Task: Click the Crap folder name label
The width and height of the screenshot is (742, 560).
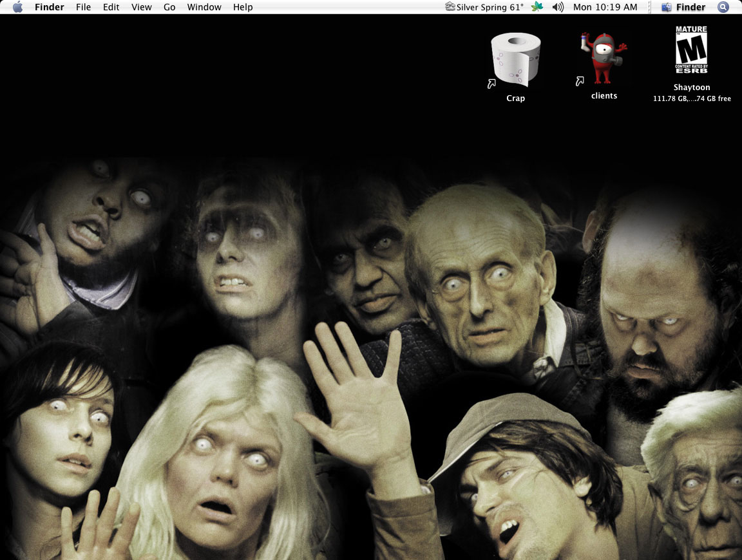Action: [x=515, y=98]
